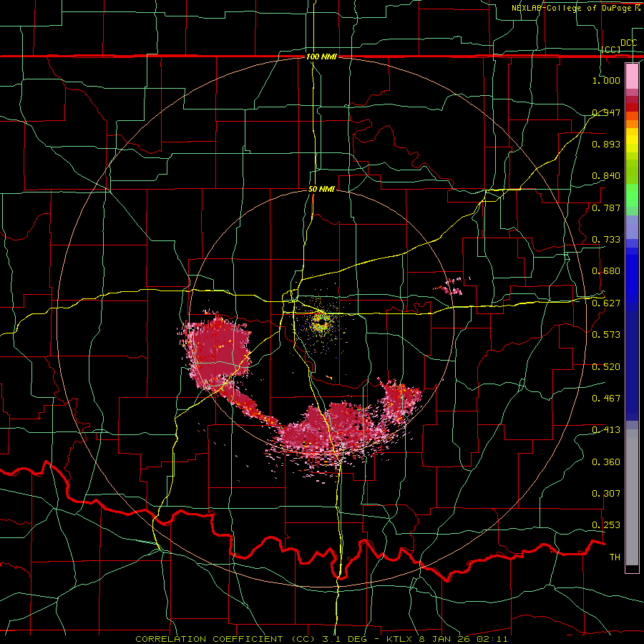Select the 0.947 scale value
The width and height of the screenshot is (644, 644).
click(x=606, y=112)
